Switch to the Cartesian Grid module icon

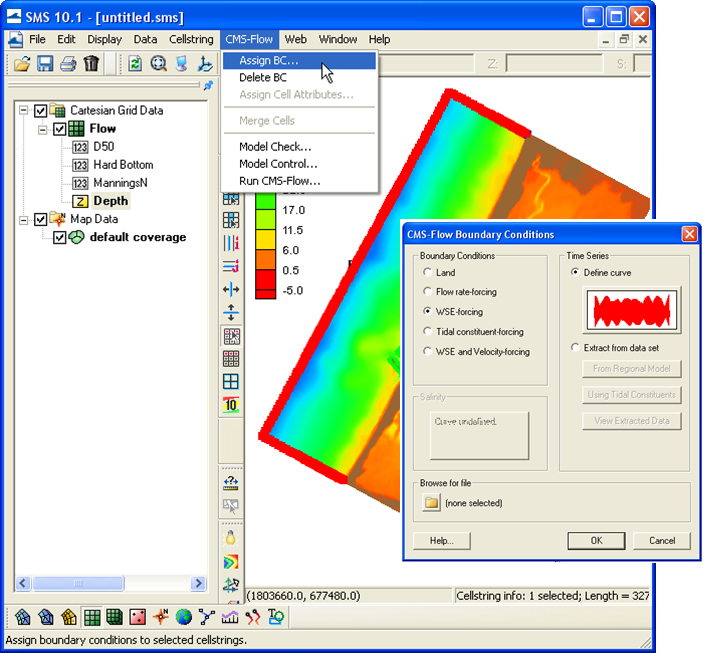(x=92, y=618)
